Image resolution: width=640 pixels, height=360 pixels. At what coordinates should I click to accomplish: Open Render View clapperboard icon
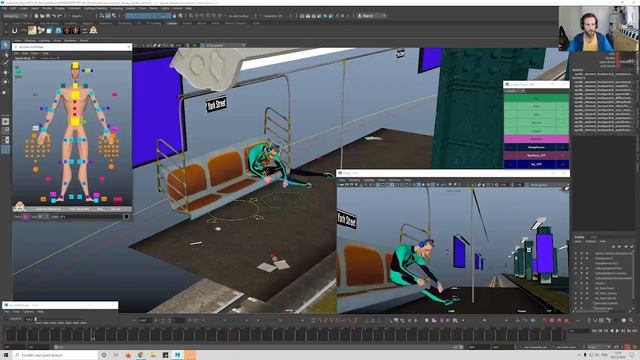coord(302,16)
